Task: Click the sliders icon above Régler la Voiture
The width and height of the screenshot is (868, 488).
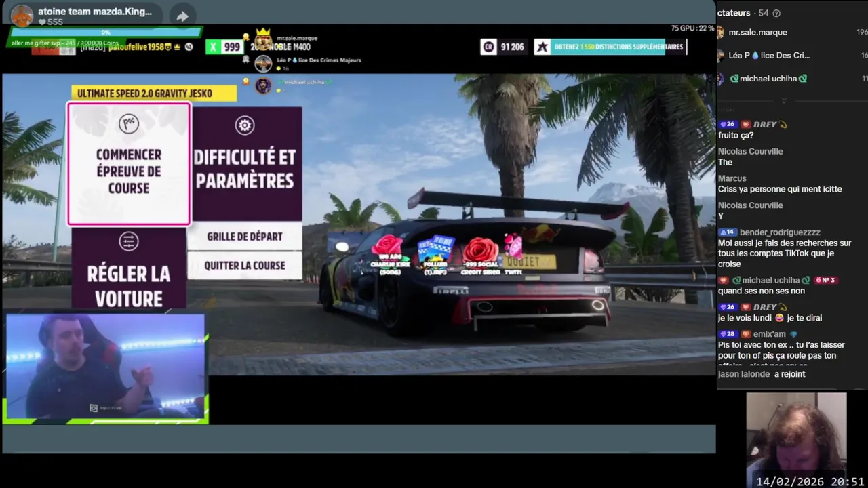Action: click(128, 241)
